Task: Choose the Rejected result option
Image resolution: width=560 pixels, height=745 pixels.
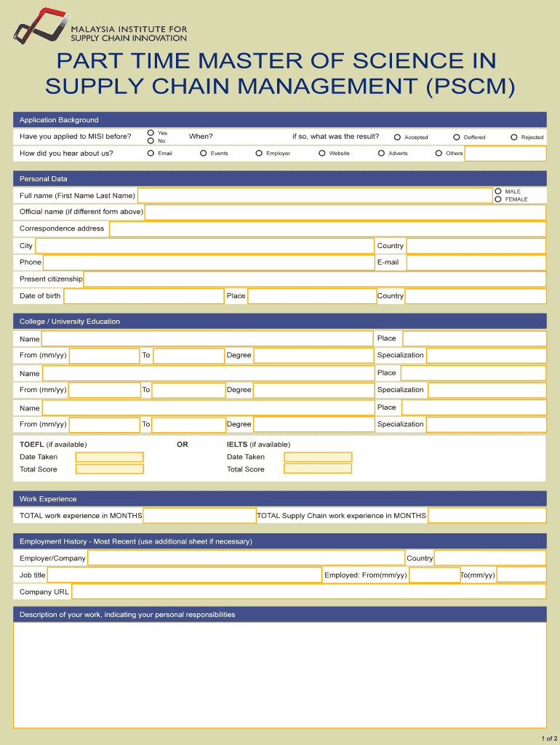Action: pyautogui.click(x=514, y=137)
